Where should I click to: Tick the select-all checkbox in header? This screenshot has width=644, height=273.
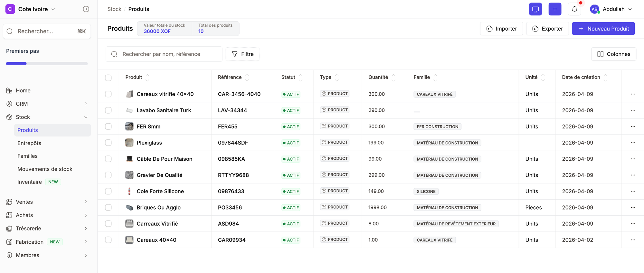(x=108, y=78)
